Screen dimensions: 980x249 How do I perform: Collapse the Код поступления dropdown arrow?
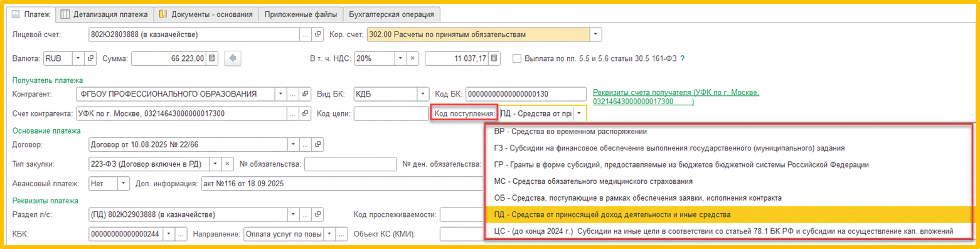[x=579, y=114]
